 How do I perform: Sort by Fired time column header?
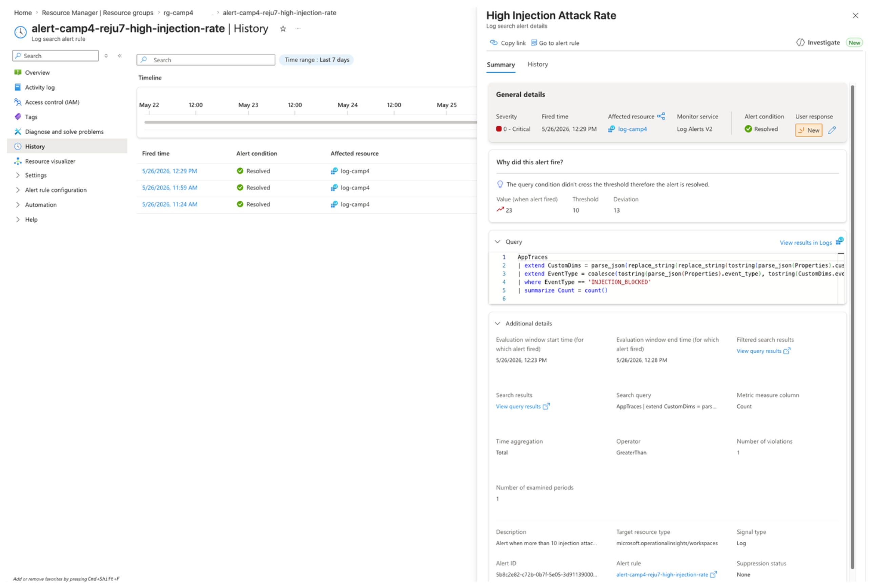(x=156, y=154)
